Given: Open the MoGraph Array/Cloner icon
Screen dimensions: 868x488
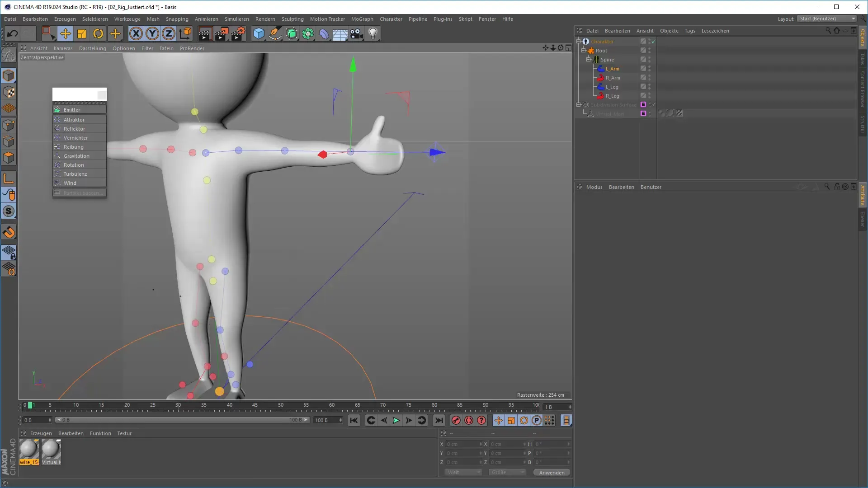Looking at the screenshot, I should [308, 33].
